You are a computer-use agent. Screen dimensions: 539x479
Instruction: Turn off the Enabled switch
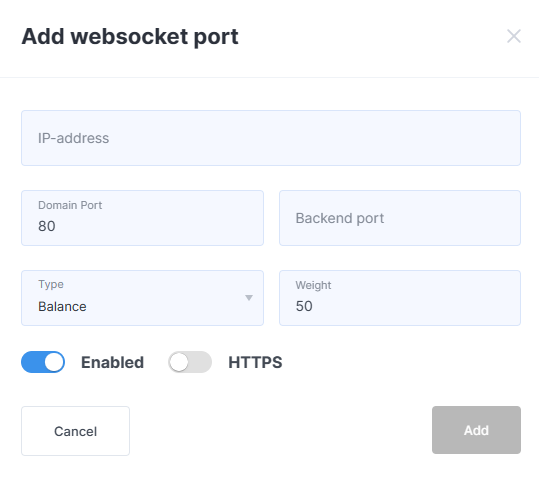coord(43,362)
